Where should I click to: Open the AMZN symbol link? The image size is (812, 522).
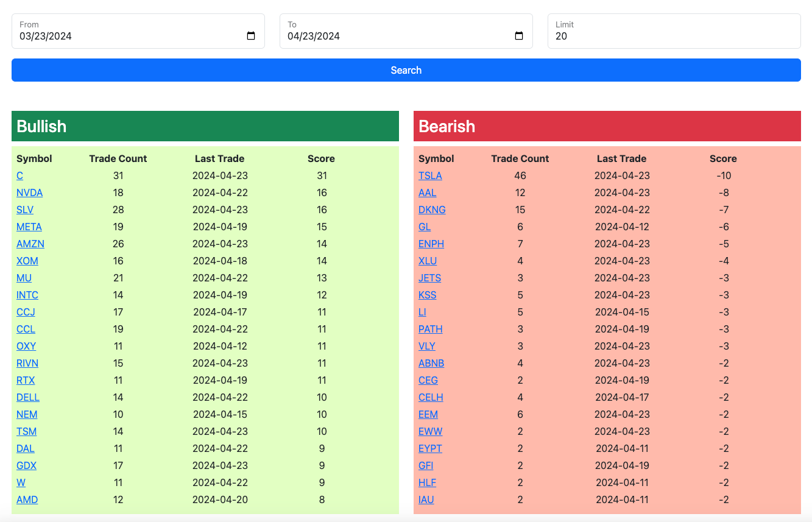(30, 244)
